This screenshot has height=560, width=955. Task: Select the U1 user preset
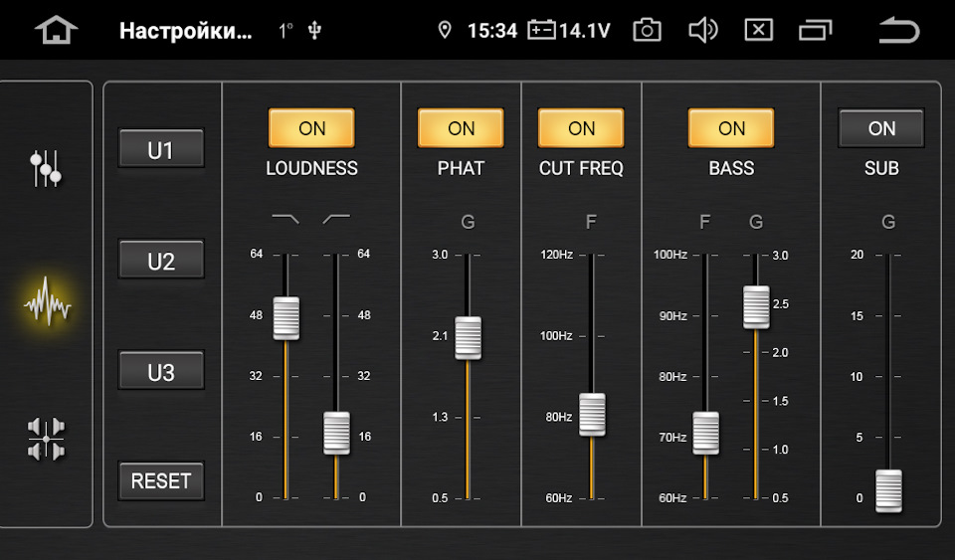pos(161,150)
